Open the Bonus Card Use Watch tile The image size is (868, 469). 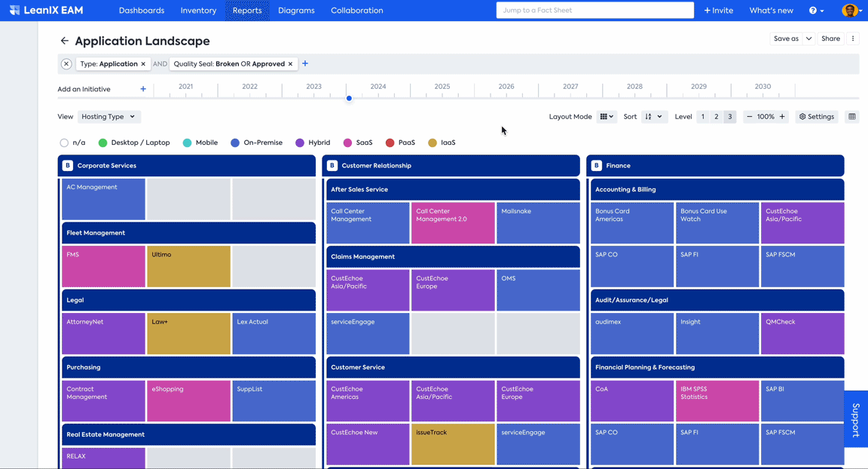coord(717,222)
